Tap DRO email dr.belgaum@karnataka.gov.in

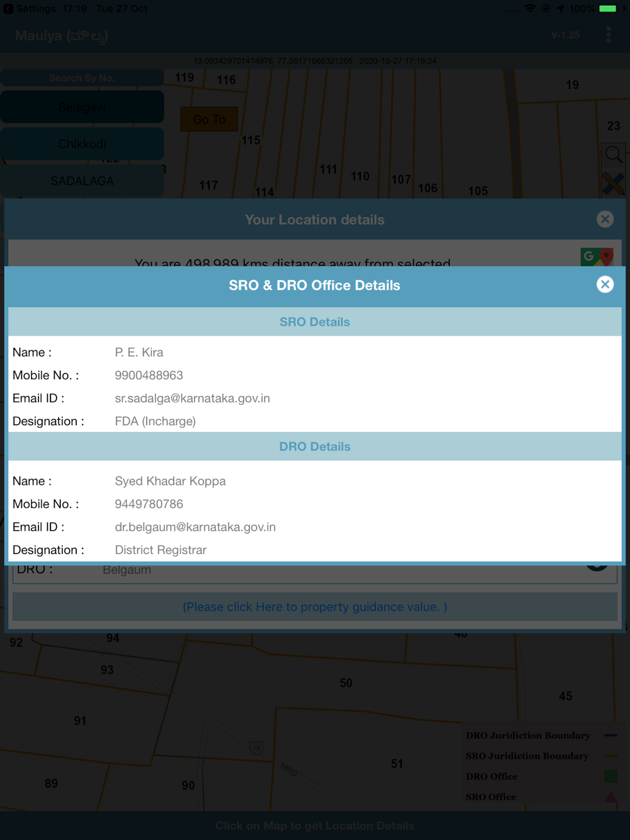pos(195,527)
